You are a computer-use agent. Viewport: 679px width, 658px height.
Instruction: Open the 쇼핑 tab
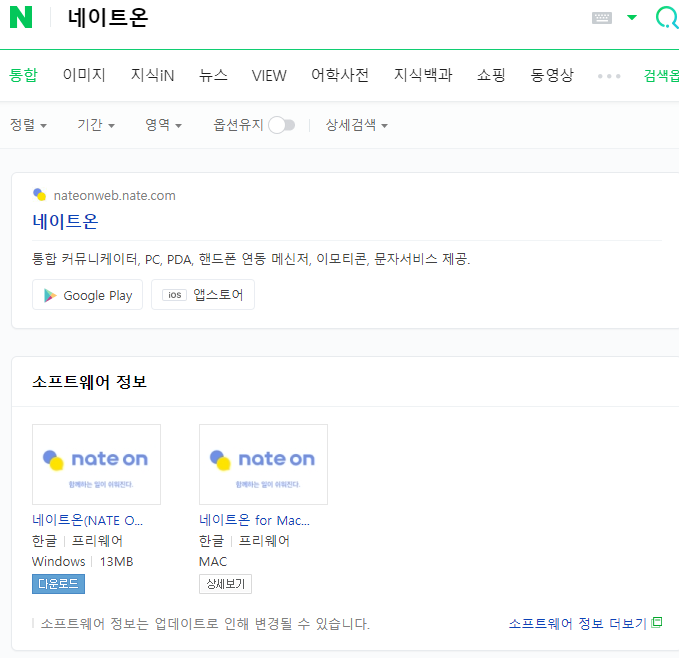coord(491,75)
